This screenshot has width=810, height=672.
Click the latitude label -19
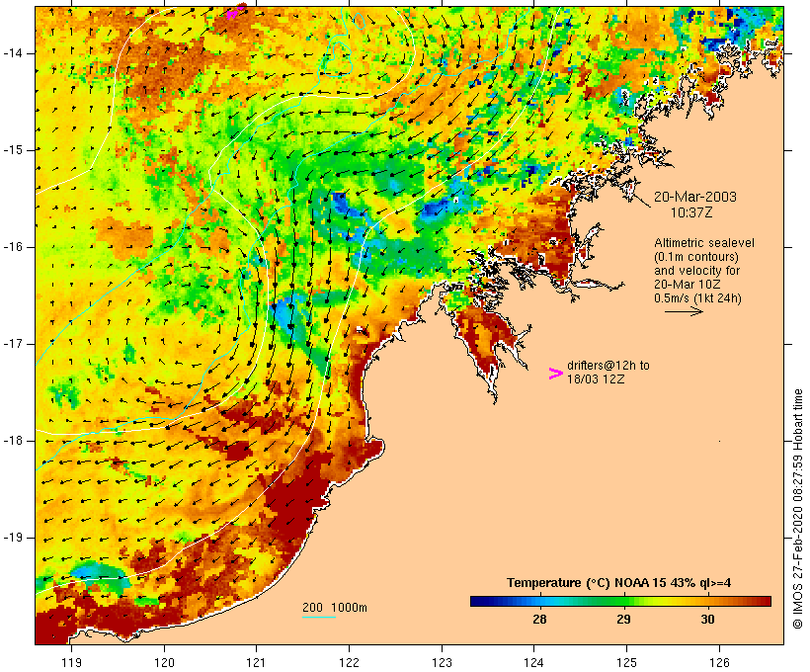13,538
